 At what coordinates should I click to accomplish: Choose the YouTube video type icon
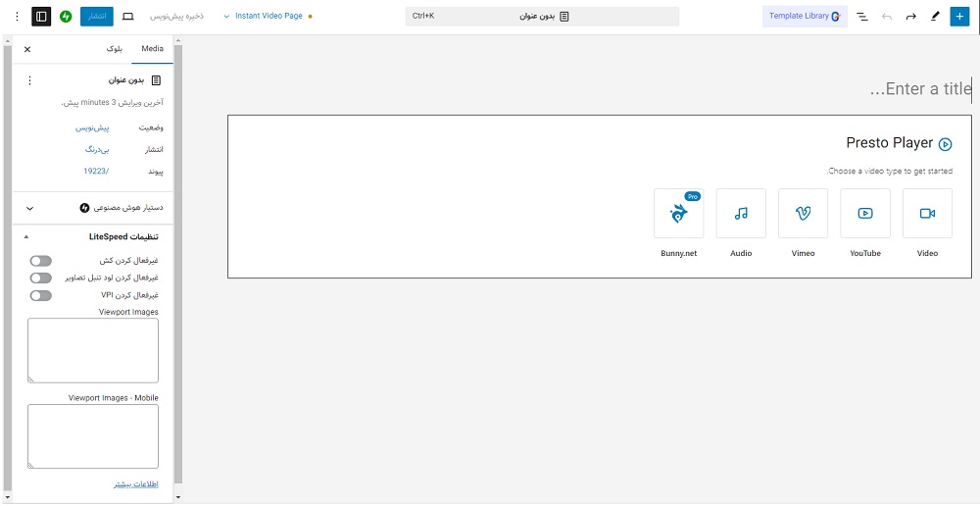coord(865,213)
